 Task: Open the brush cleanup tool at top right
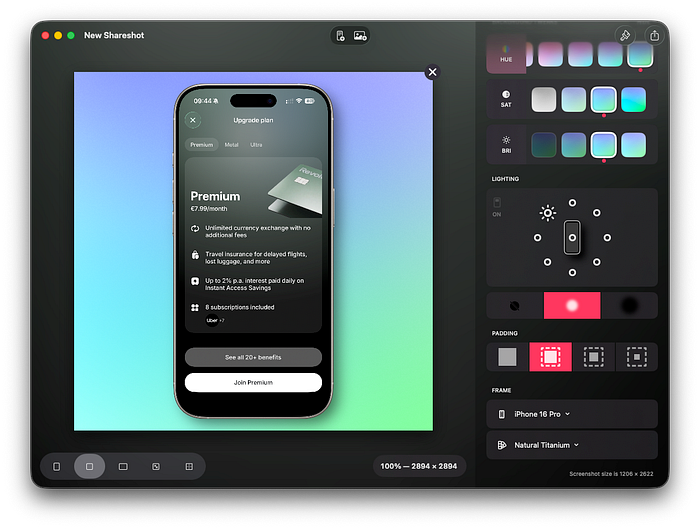pos(625,35)
